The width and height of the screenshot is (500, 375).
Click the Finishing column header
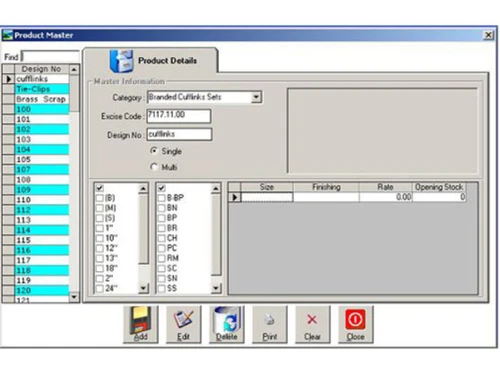(326, 187)
